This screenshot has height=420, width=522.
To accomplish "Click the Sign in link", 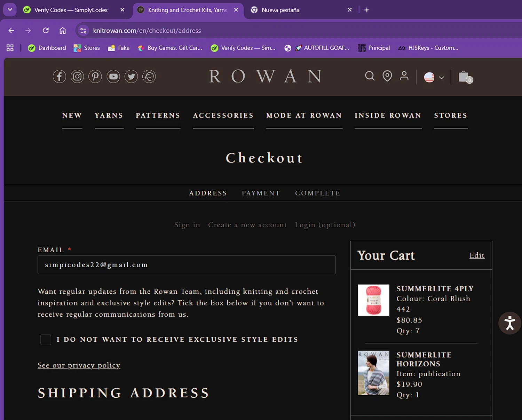I will (187, 225).
